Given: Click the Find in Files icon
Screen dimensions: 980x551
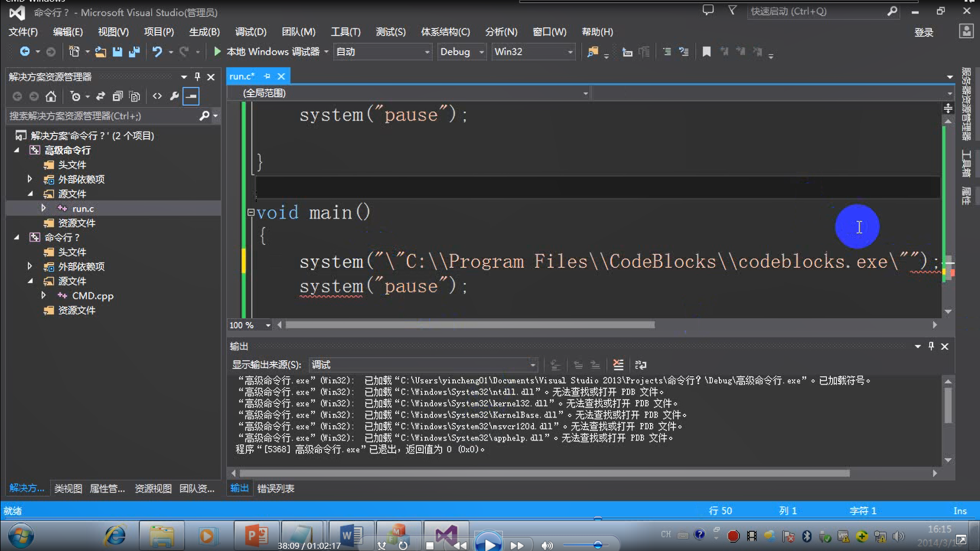Looking at the screenshot, I should pyautogui.click(x=592, y=51).
